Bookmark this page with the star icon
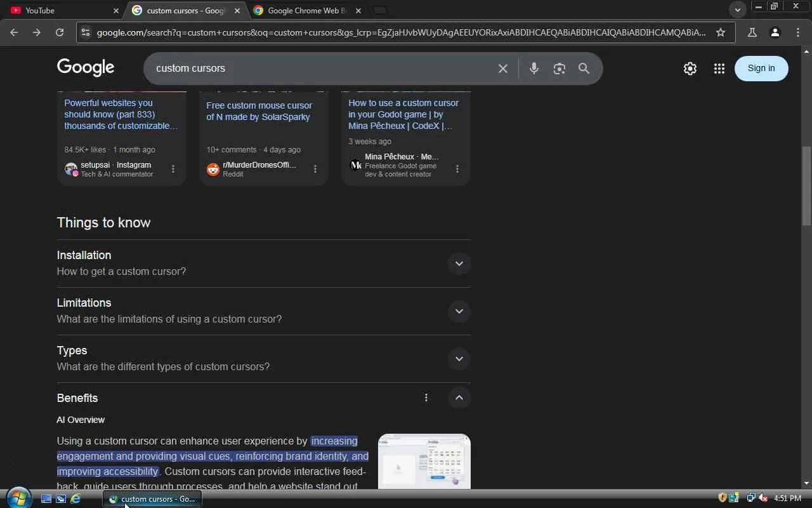Viewport: 812px width, 508px height. 721,32
